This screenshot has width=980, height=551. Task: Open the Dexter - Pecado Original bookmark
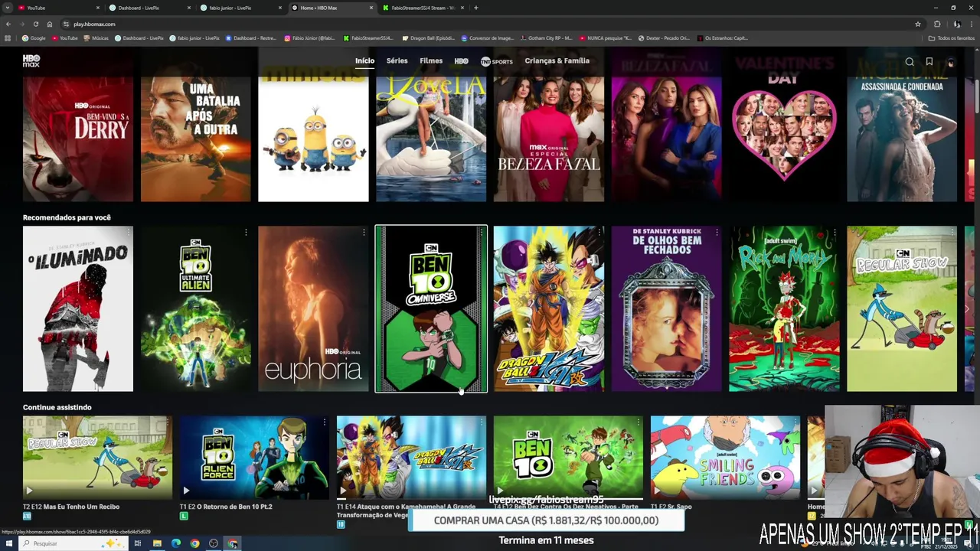pos(664,37)
